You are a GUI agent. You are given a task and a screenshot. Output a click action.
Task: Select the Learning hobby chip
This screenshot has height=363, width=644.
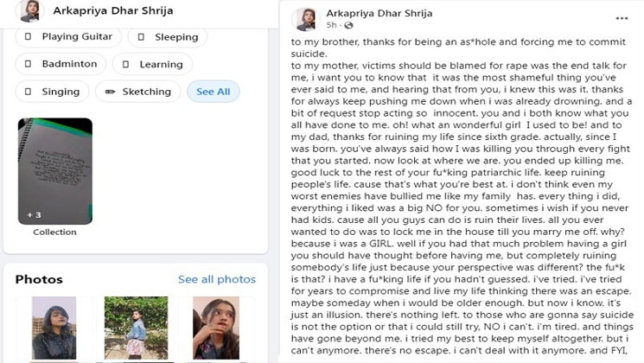(152, 64)
